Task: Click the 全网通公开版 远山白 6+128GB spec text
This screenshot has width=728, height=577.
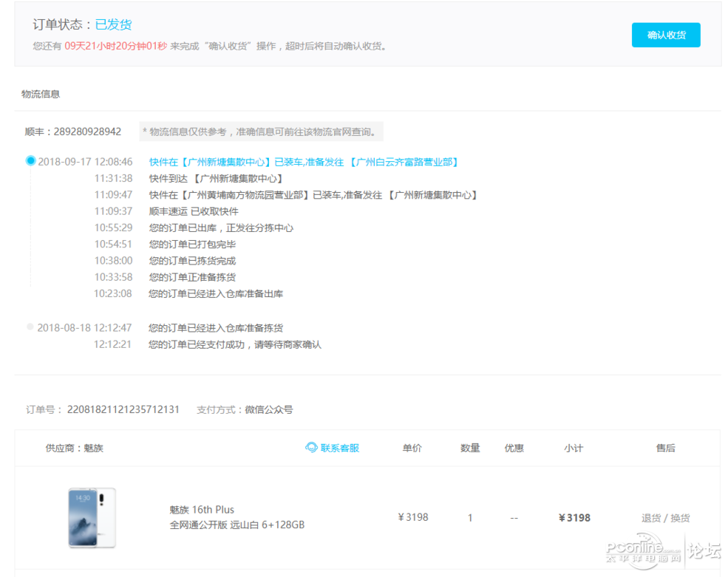Action: [x=237, y=525]
